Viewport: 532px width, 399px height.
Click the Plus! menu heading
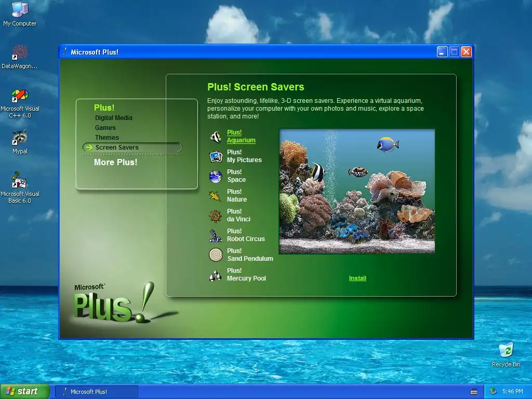click(104, 108)
